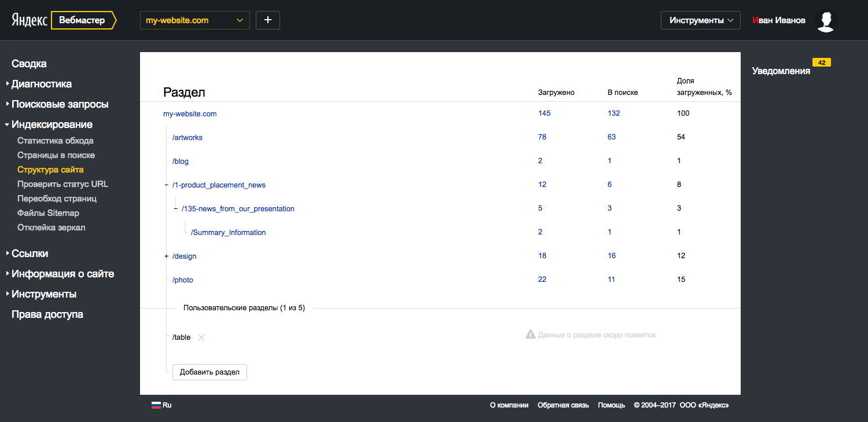Open the Уведомления notifications link
The height and width of the screenshot is (422, 868).
[781, 71]
